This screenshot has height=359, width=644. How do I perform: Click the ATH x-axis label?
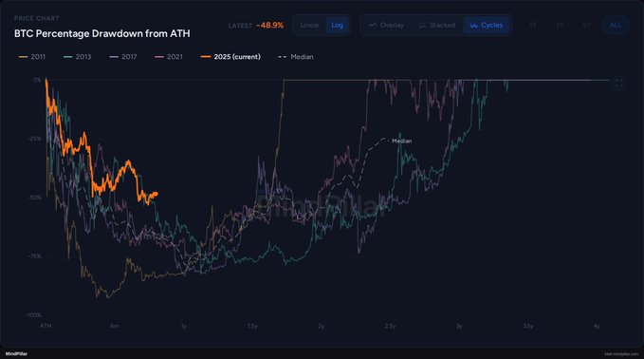click(x=46, y=326)
